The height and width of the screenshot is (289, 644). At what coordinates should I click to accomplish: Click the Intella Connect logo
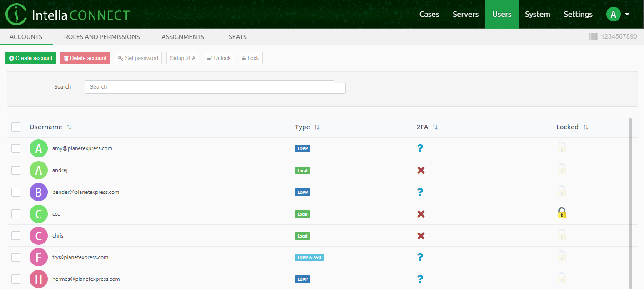(67, 14)
